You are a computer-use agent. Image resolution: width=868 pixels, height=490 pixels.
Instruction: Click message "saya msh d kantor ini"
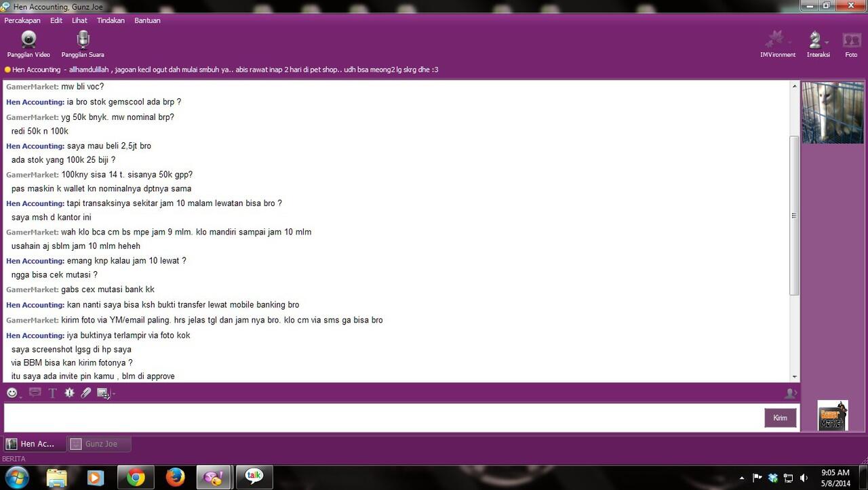click(x=51, y=218)
